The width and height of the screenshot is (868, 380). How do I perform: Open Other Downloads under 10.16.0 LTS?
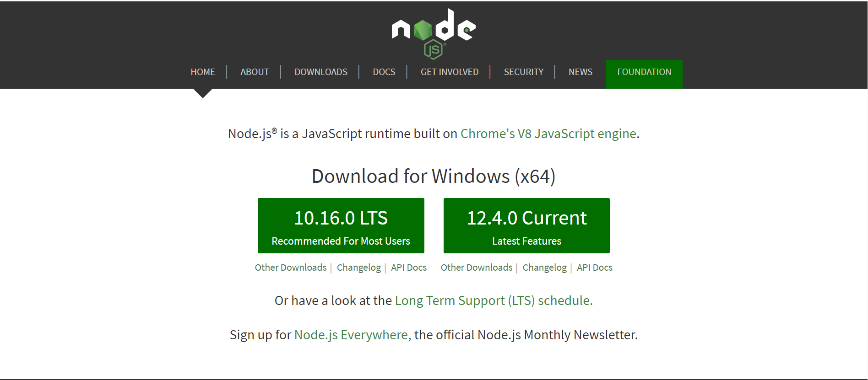[x=291, y=268]
